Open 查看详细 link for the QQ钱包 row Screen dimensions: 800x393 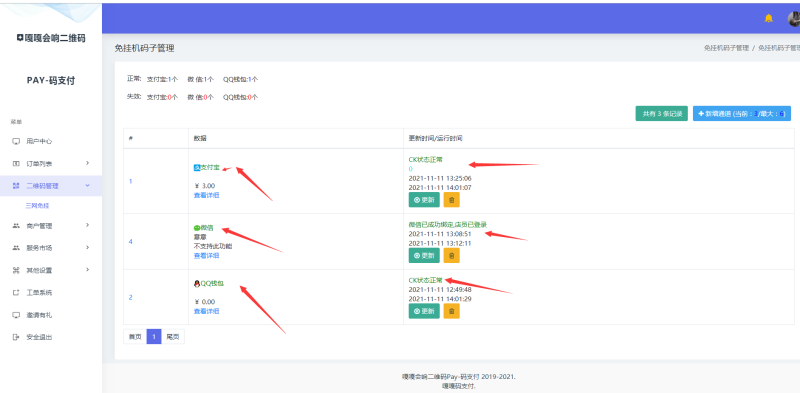(207, 311)
